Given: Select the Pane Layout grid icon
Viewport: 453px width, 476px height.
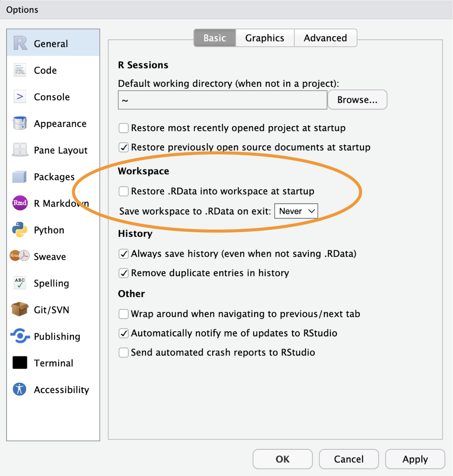Looking at the screenshot, I should coord(20,150).
